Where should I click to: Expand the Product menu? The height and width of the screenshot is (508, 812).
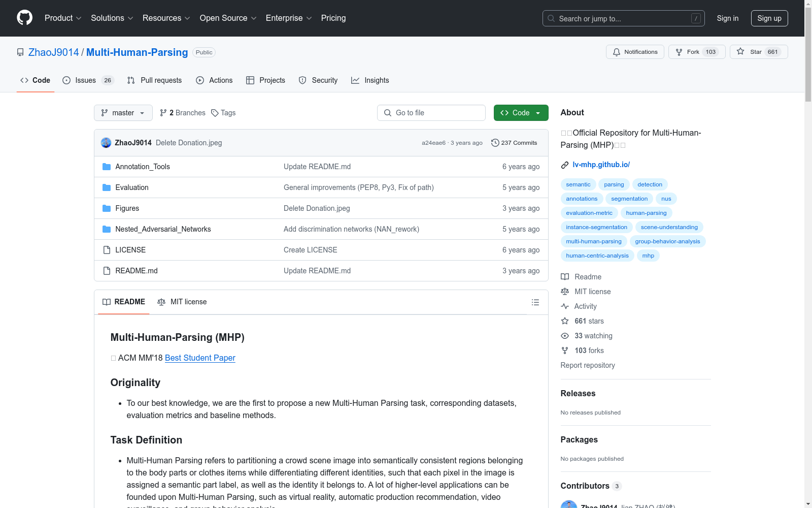pyautogui.click(x=63, y=18)
